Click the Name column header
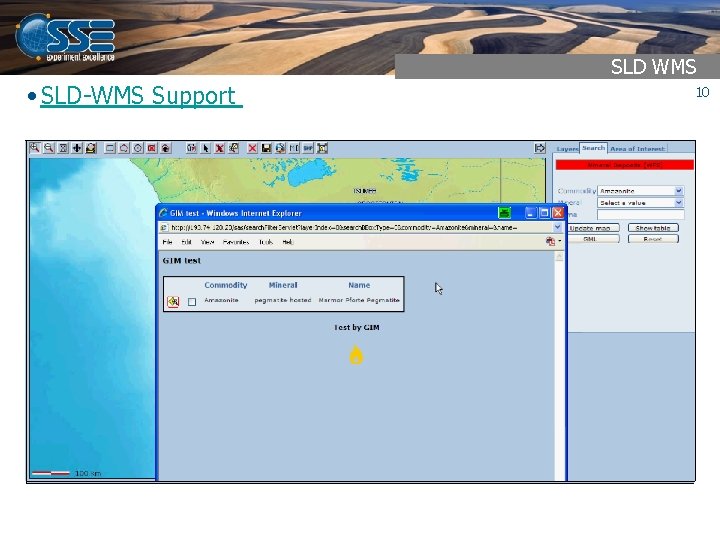Screen dimensions: 720x540 [x=359, y=285]
